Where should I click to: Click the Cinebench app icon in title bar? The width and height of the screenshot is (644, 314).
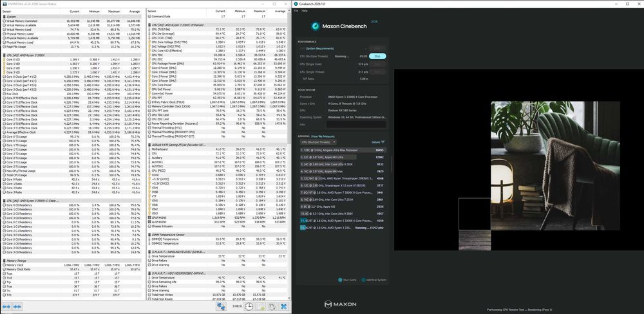[296, 4]
